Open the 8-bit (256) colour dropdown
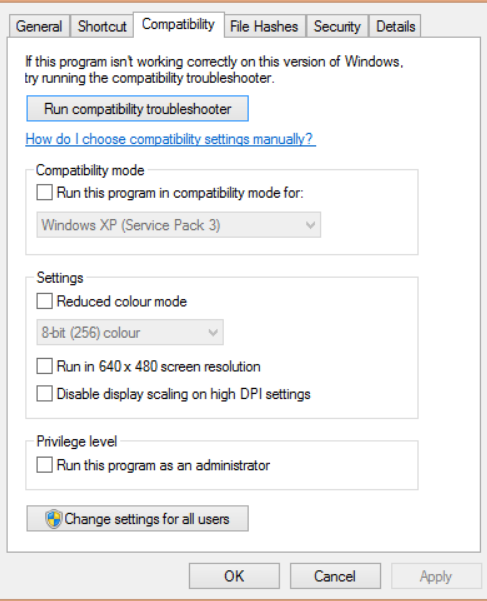The height and width of the screenshot is (601, 487). (130, 332)
